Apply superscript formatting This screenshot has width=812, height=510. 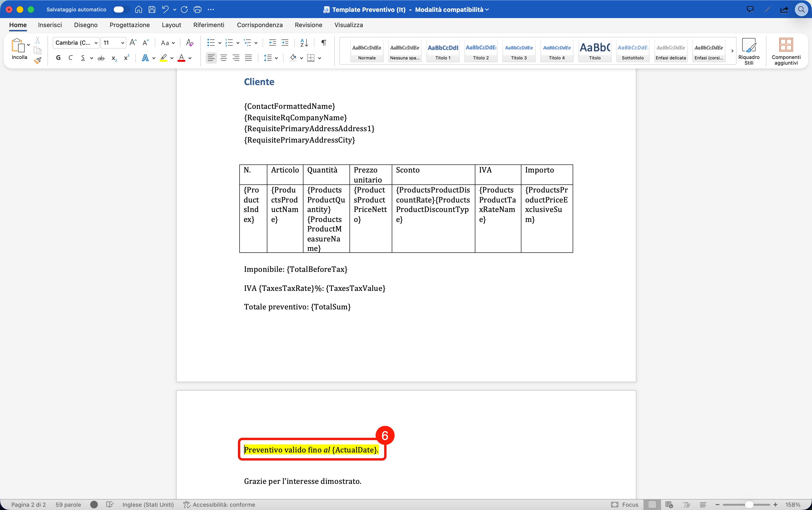coord(127,58)
